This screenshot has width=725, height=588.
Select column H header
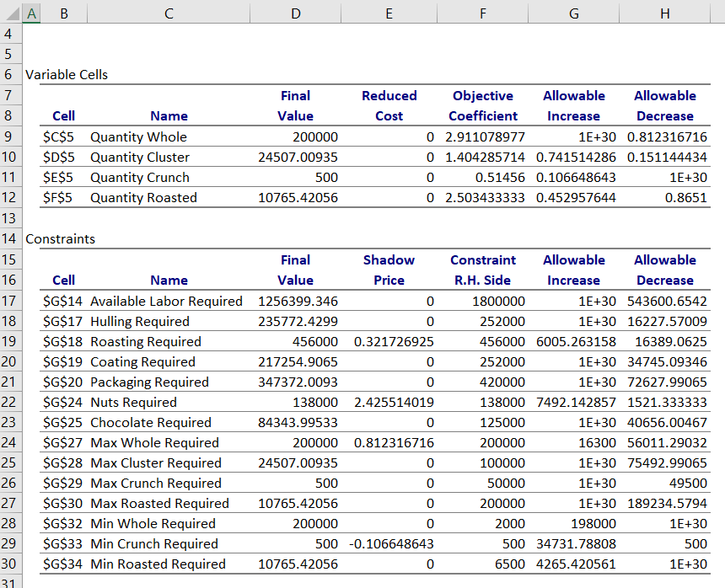pos(664,13)
